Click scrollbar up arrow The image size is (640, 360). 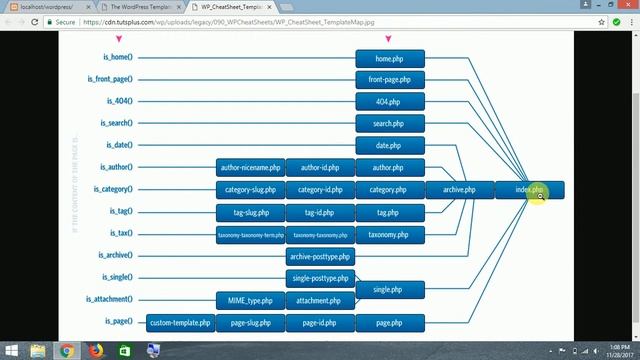tap(636, 36)
